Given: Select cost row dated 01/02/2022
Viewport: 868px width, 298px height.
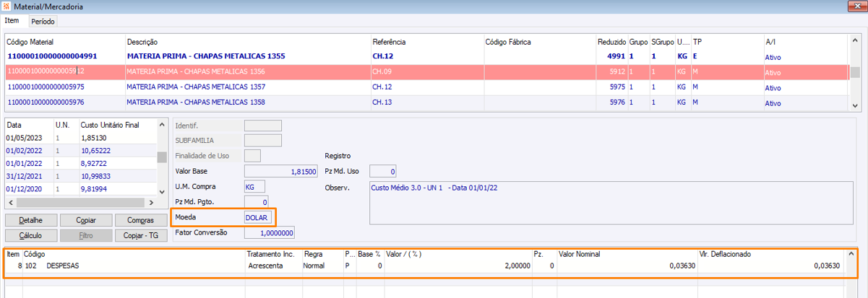Looking at the screenshot, I should point(81,150).
